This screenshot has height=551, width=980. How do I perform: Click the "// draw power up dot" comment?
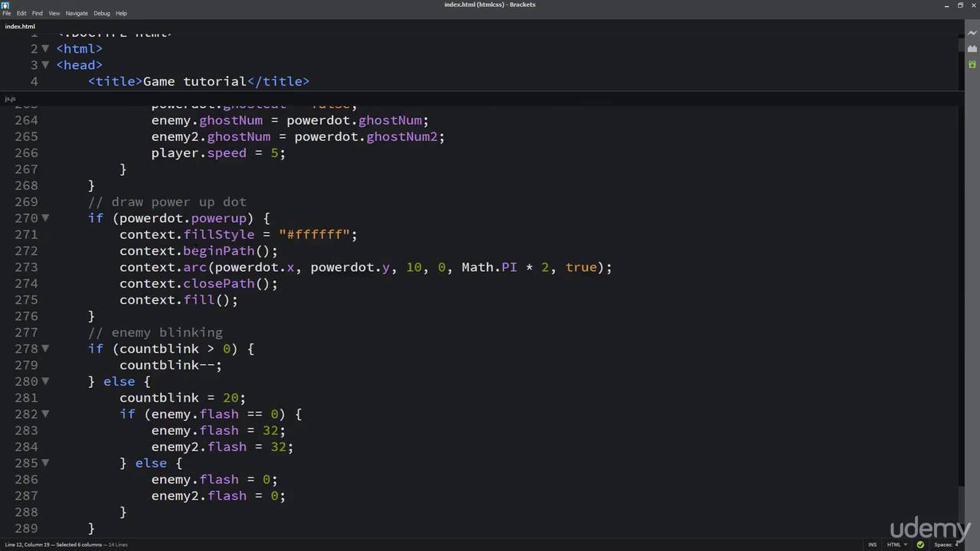(x=167, y=202)
